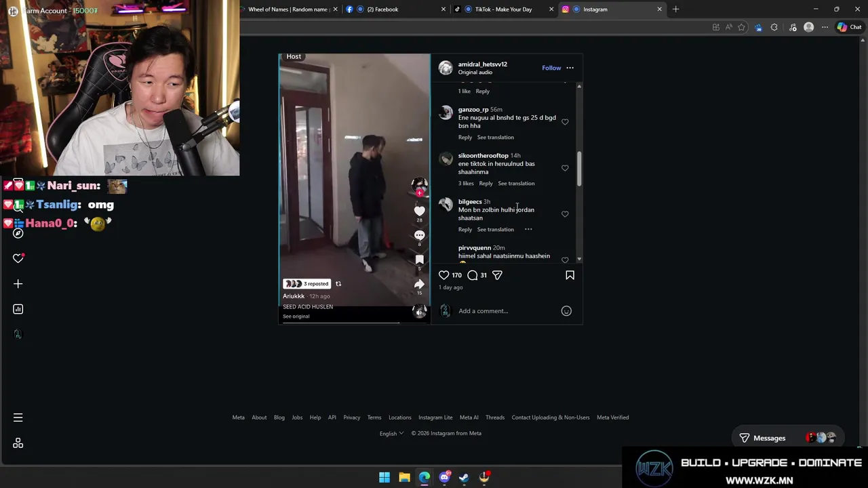Open the browser Settings and more menu
The image size is (868, 488).
tap(825, 27)
